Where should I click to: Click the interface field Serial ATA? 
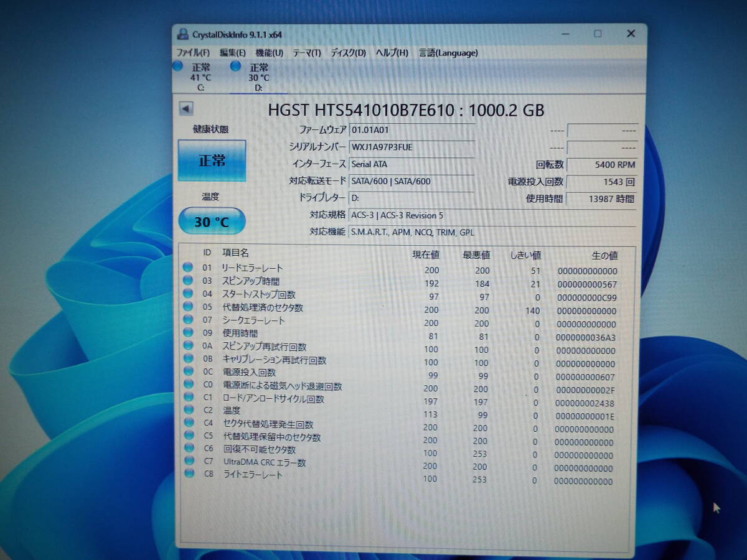tap(411, 164)
